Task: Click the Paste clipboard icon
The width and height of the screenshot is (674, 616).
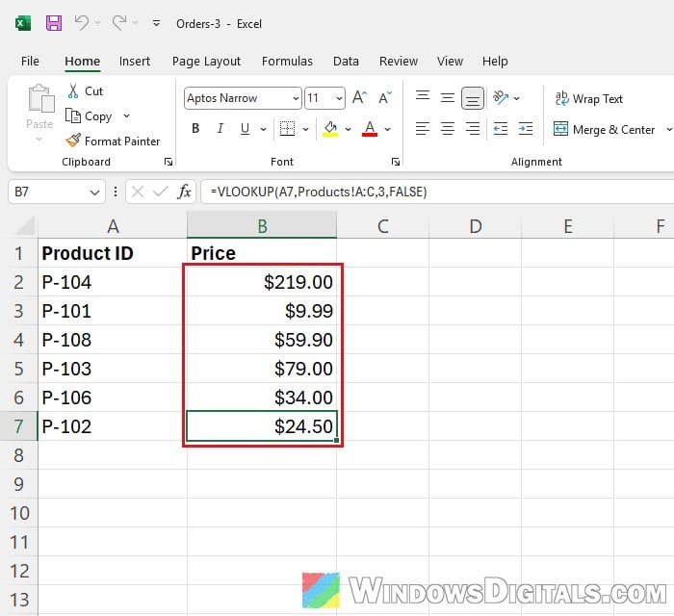Action: pyautogui.click(x=40, y=98)
